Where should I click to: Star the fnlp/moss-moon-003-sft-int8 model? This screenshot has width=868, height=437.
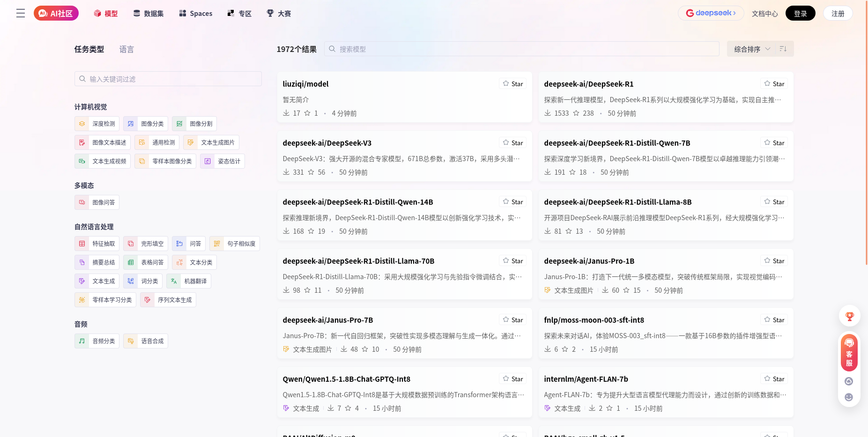[x=774, y=320]
